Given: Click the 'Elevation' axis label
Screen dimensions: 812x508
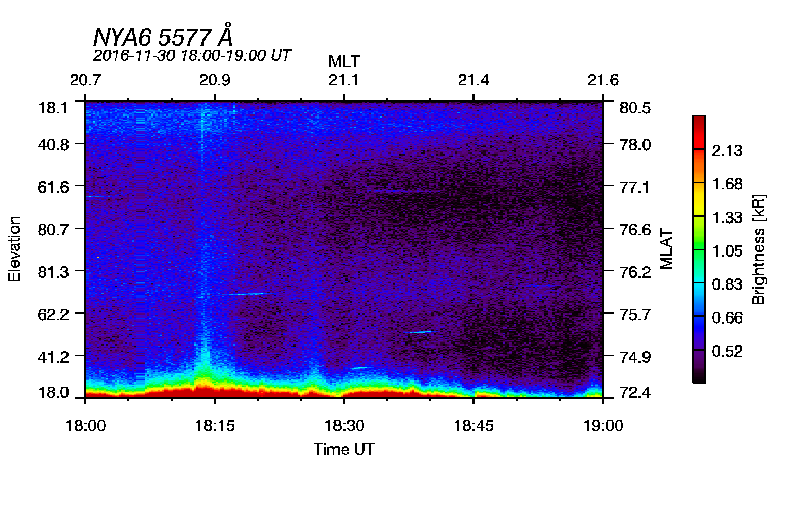Looking at the screenshot, I should [14, 249].
